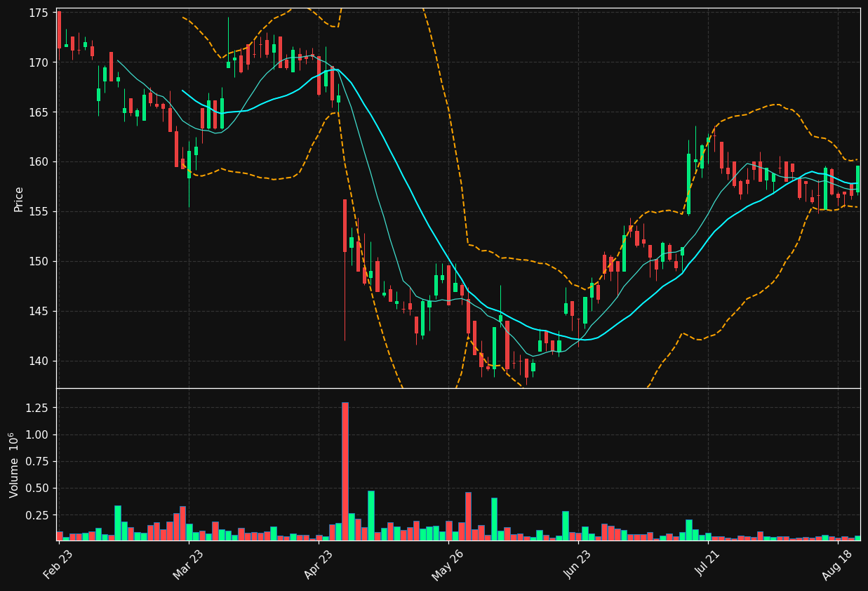Click the 0.50 volume axis tick

pyautogui.click(x=37, y=489)
